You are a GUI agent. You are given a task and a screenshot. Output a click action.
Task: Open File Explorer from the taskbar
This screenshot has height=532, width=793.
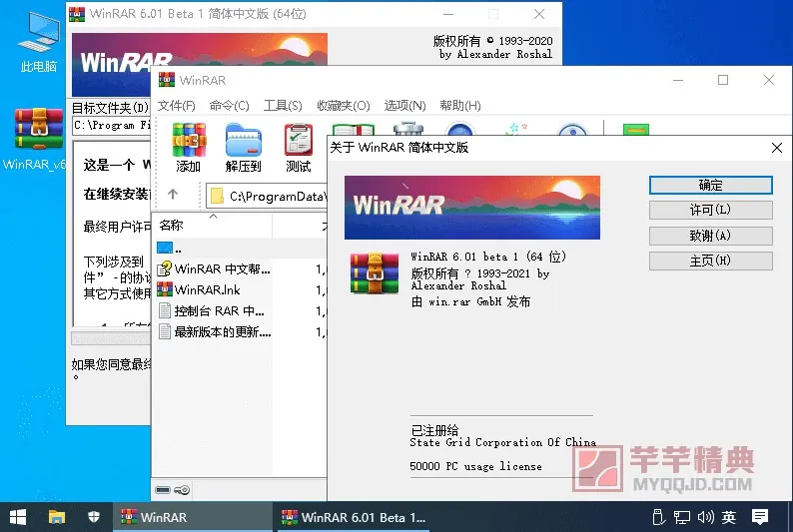pyautogui.click(x=57, y=517)
